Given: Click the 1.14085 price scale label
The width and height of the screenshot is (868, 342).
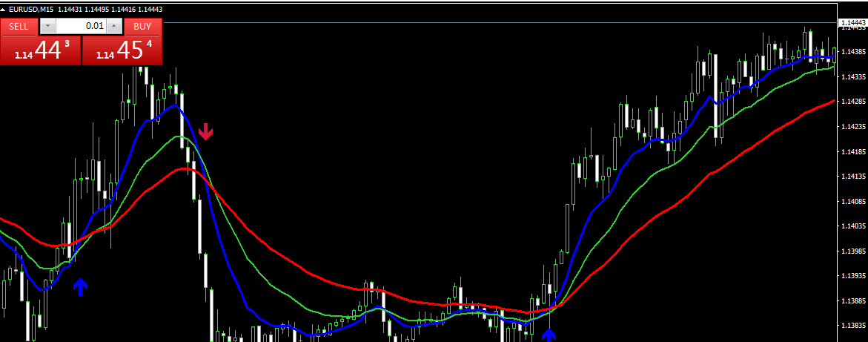Looking at the screenshot, I should pyautogui.click(x=853, y=201).
